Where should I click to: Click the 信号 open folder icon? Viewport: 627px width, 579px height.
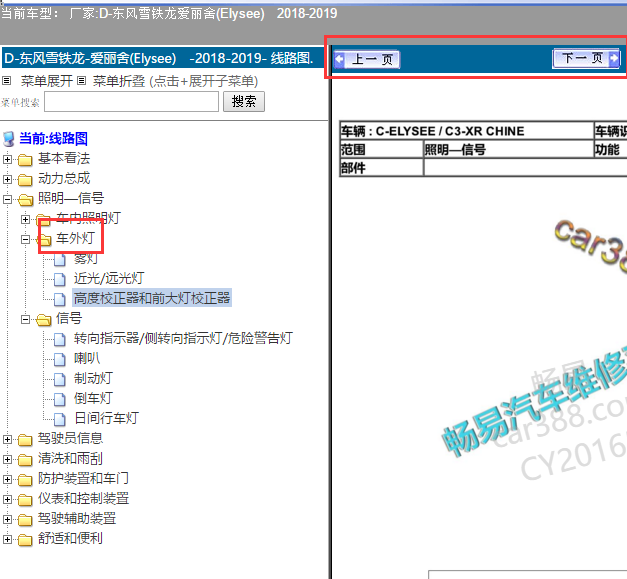click(44, 319)
